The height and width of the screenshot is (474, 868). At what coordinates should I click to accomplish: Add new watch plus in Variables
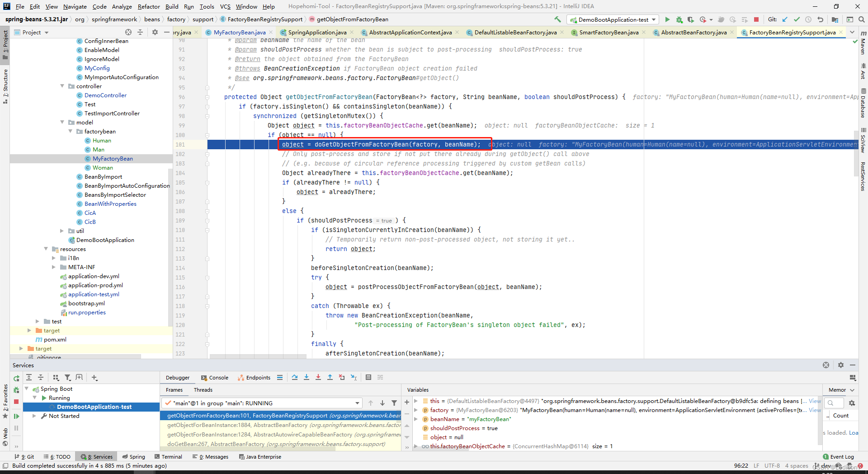pos(407,402)
